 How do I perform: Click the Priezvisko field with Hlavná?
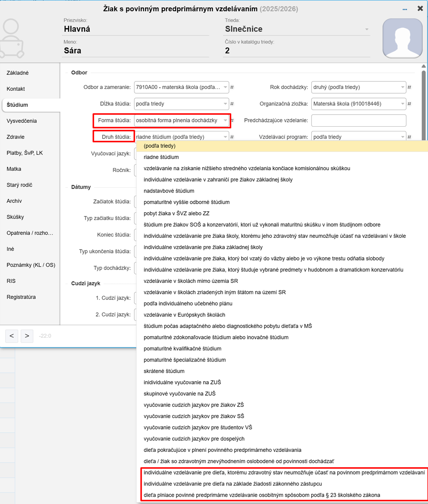pyautogui.click(x=135, y=29)
